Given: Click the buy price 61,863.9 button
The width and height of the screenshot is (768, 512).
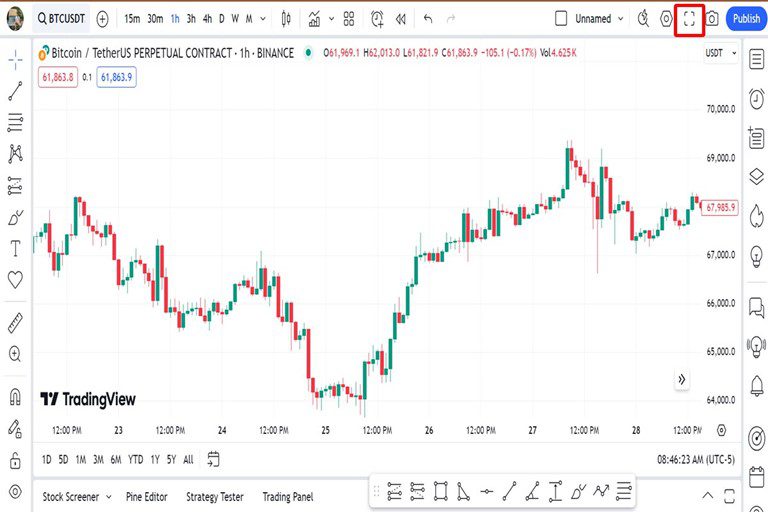Looking at the screenshot, I should click(x=116, y=77).
